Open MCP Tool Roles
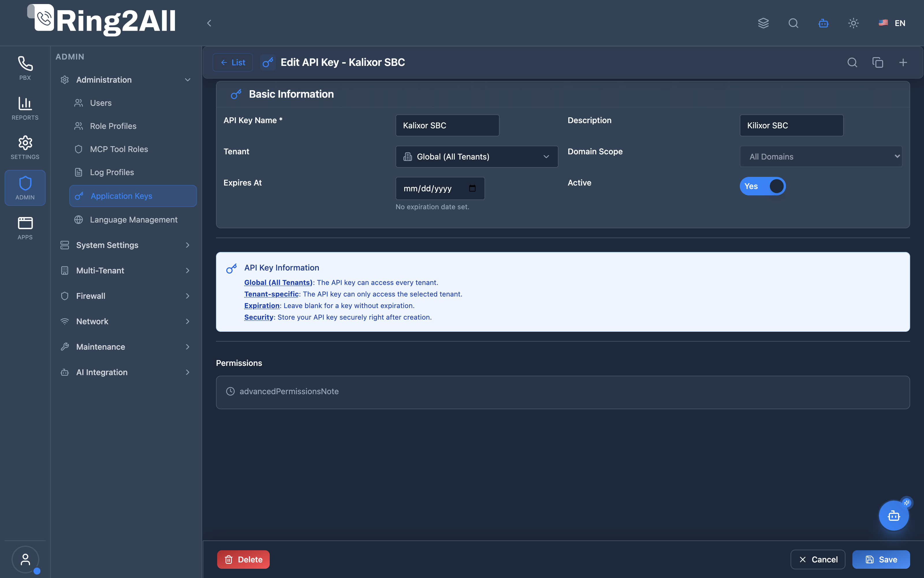This screenshot has height=578, width=924. 133,149
